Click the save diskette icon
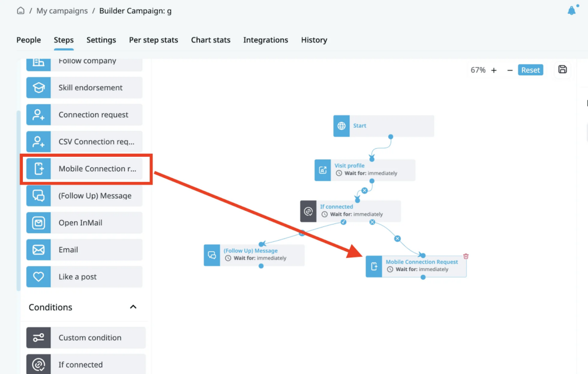This screenshot has width=588, height=374. [562, 70]
